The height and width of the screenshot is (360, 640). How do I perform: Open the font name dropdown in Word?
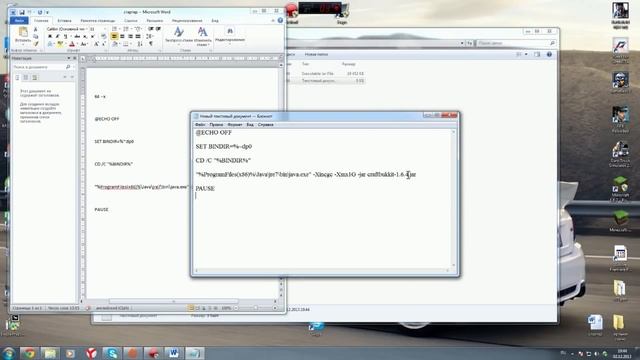pyautogui.click(x=87, y=29)
